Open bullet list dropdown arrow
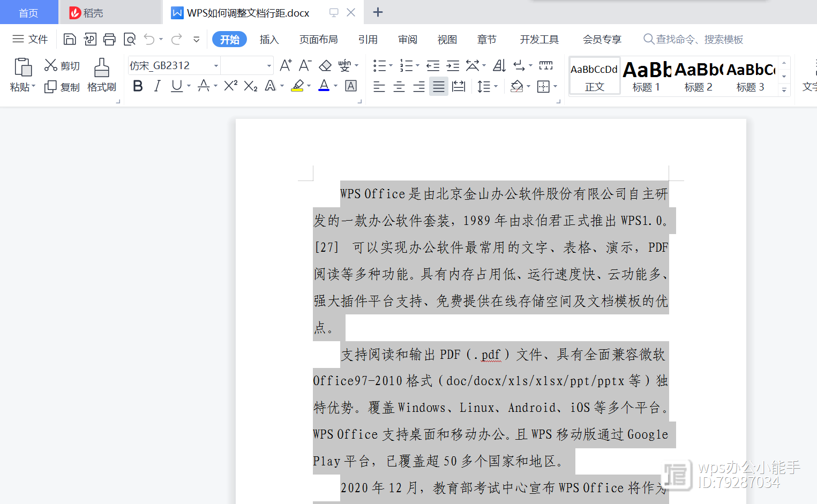This screenshot has width=817, height=504. [x=391, y=65]
